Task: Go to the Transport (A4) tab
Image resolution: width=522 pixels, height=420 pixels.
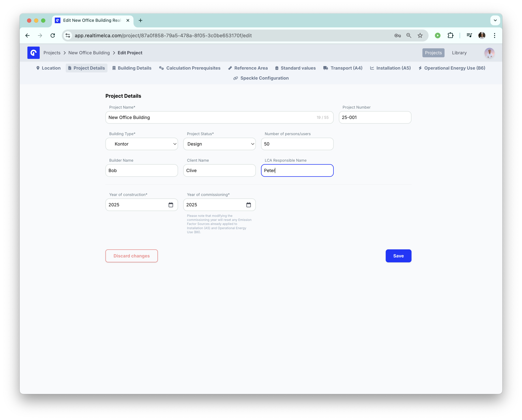Action: tap(343, 68)
